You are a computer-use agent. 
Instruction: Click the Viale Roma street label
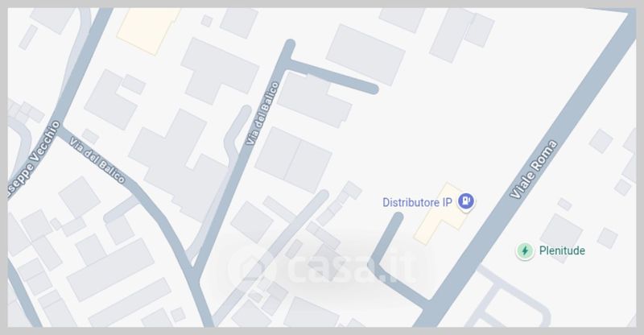[534, 169]
